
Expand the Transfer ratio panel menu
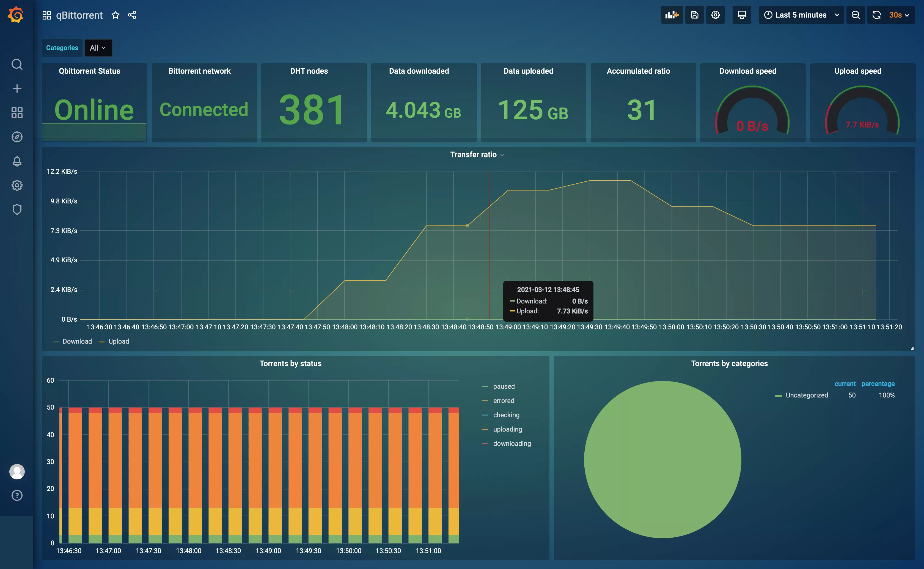pyautogui.click(x=502, y=155)
